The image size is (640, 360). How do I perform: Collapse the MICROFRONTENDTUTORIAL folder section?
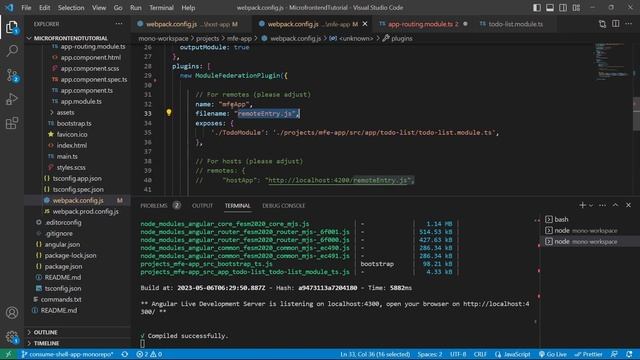tap(70, 38)
